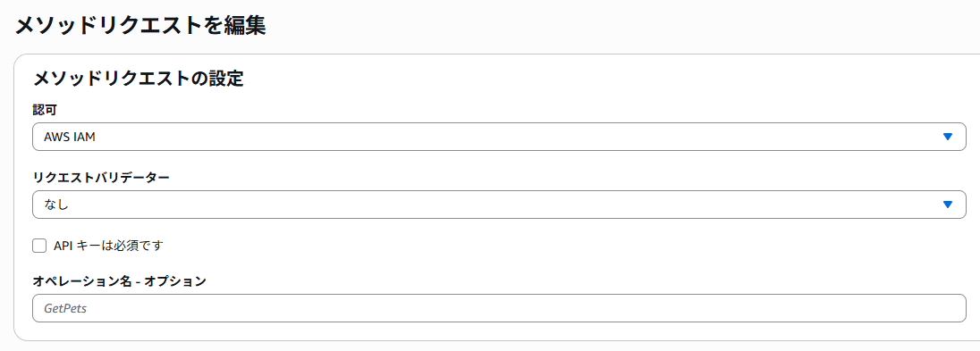Expand the リクエストバリデーター combo box
Image resolution: width=980 pixels, height=351 pixels.
coord(499,205)
